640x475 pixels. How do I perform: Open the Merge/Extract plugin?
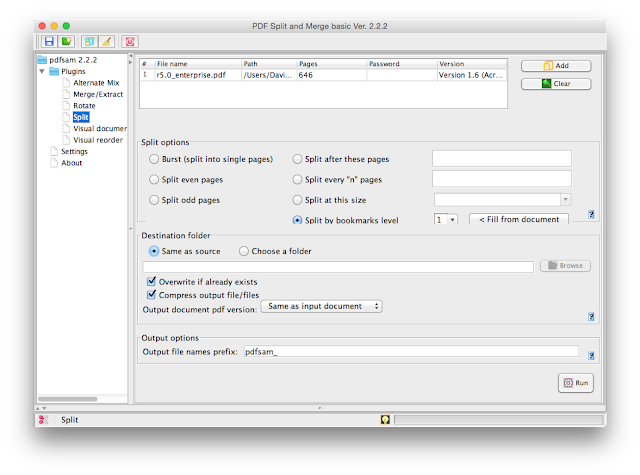coord(98,94)
